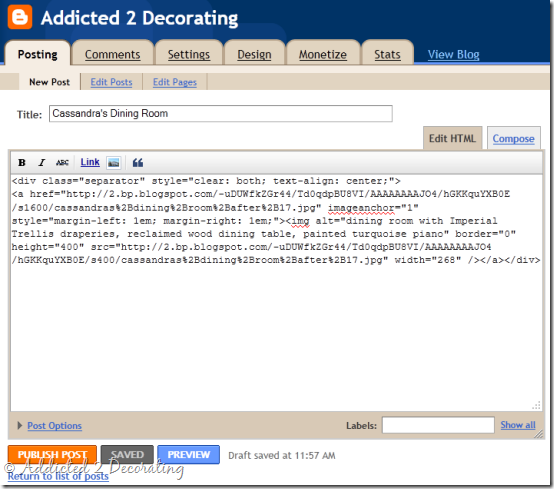Switch to the Stats tab

tap(387, 54)
